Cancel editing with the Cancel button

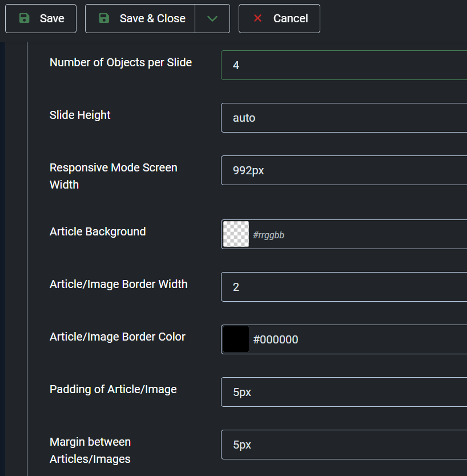279,18
